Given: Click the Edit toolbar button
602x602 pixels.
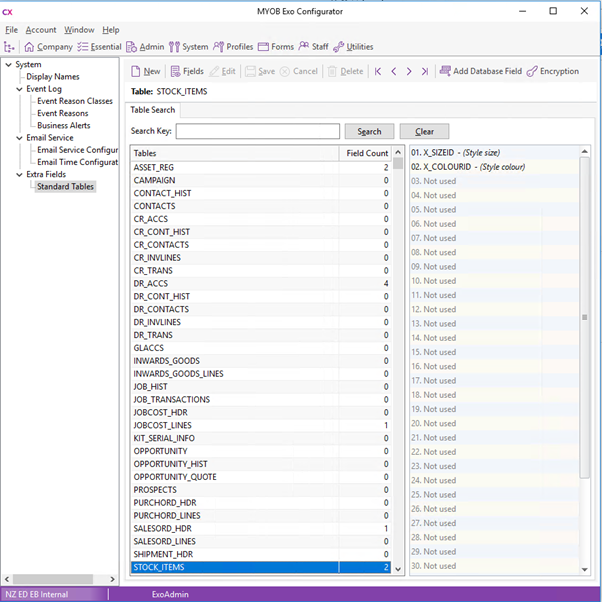Looking at the screenshot, I should pyautogui.click(x=222, y=71).
